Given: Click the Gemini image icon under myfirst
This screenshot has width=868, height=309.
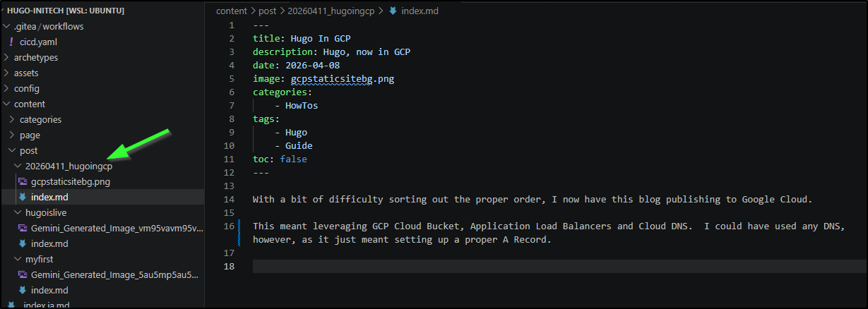Looking at the screenshot, I should pyautogui.click(x=23, y=274).
